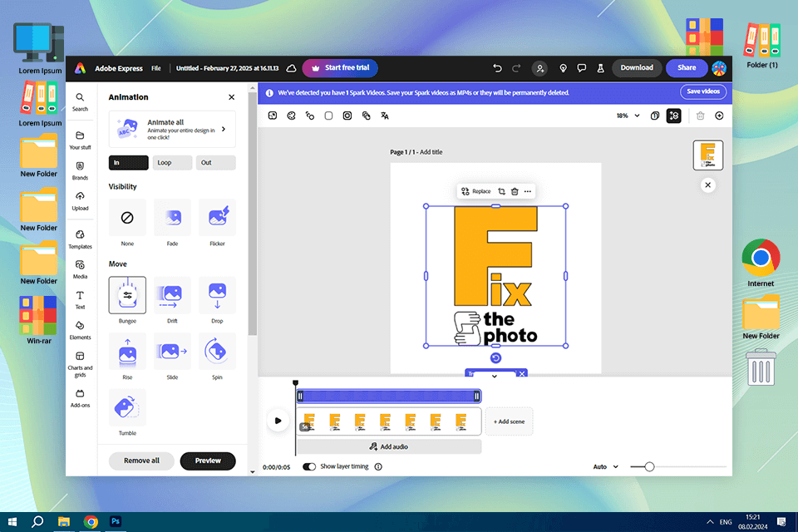The height and width of the screenshot is (532, 798).
Task: Select the Text tool in sidebar
Action: coord(80,300)
